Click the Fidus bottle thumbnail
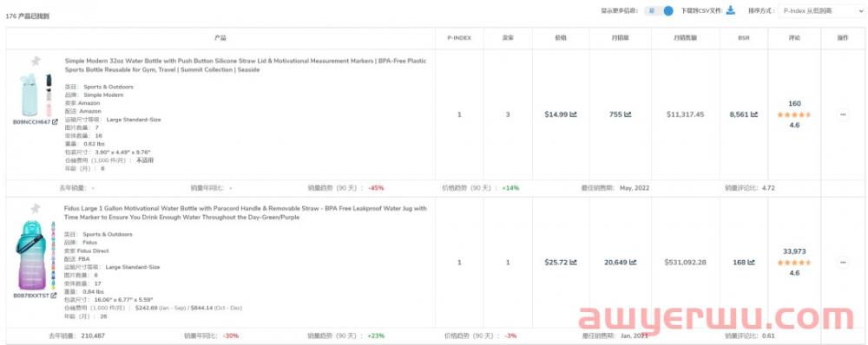The image size is (868, 345). (36, 255)
